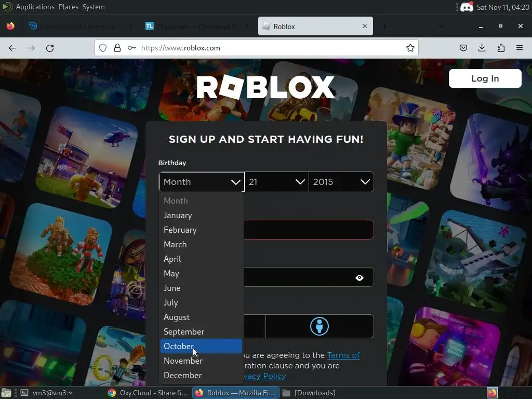This screenshot has width=532, height=399.
Task: Choose May from the month list
Action: [x=201, y=273]
